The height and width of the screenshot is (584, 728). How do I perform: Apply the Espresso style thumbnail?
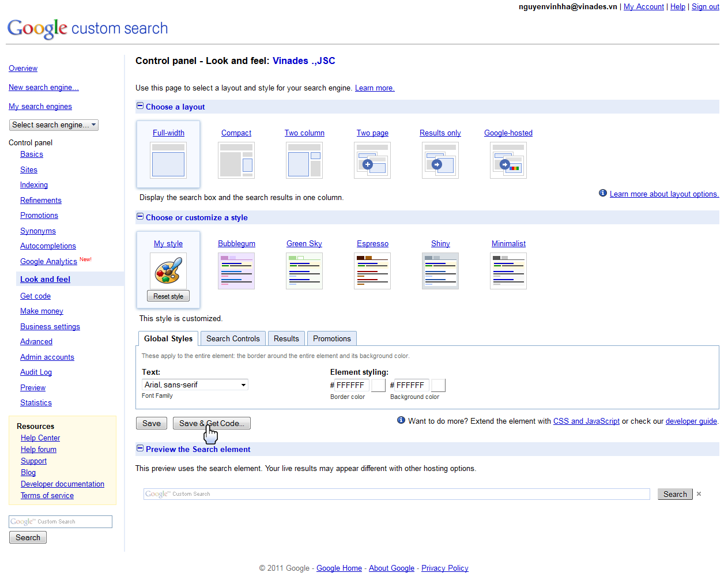(x=372, y=271)
